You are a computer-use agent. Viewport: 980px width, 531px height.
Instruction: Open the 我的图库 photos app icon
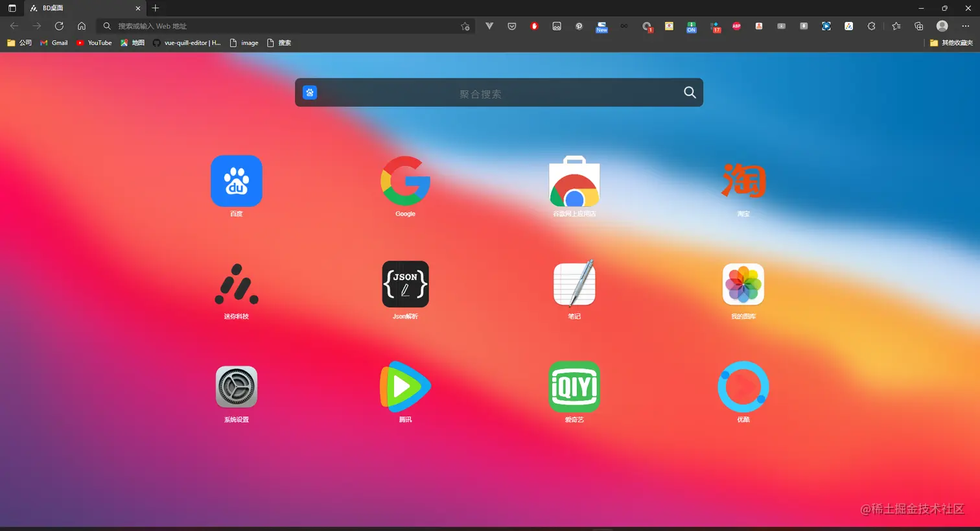(x=743, y=284)
